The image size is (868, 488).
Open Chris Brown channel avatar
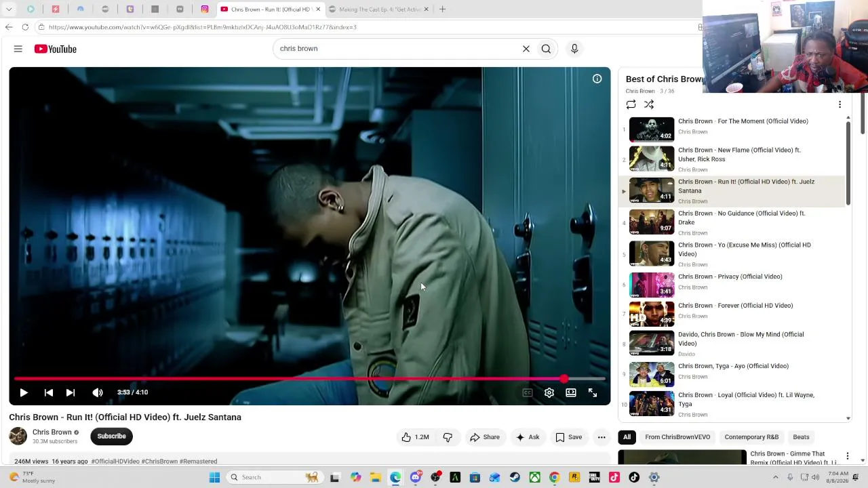[x=18, y=436]
